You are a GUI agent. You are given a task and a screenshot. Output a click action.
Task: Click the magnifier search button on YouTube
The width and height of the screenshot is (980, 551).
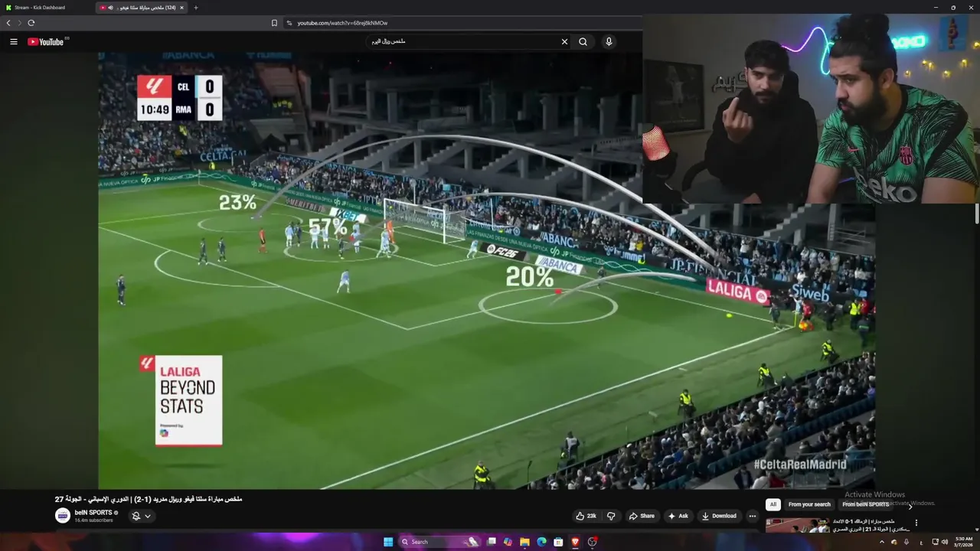pos(583,42)
